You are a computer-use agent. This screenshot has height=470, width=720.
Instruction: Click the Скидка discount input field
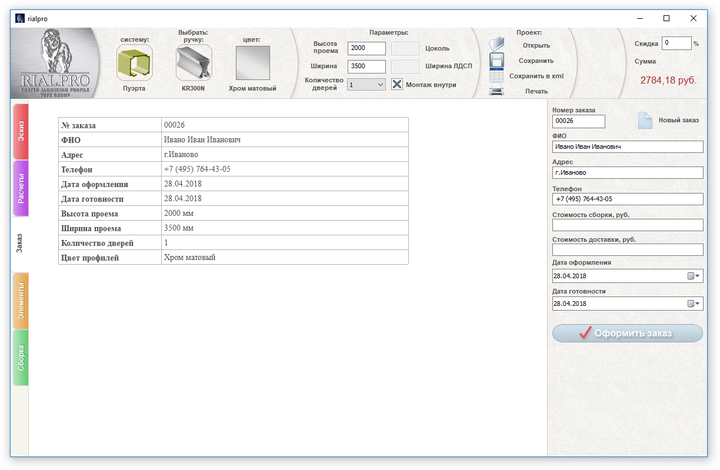pyautogui.click(x=676, y=43)
